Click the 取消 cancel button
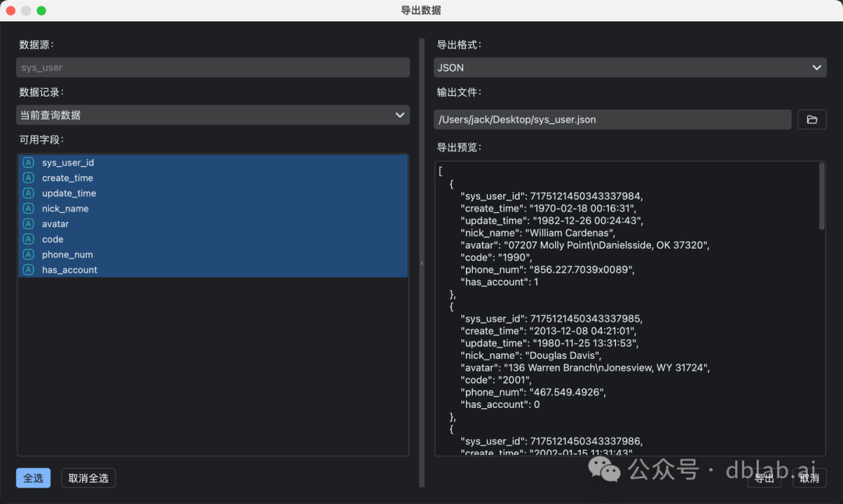 point(809,477)
